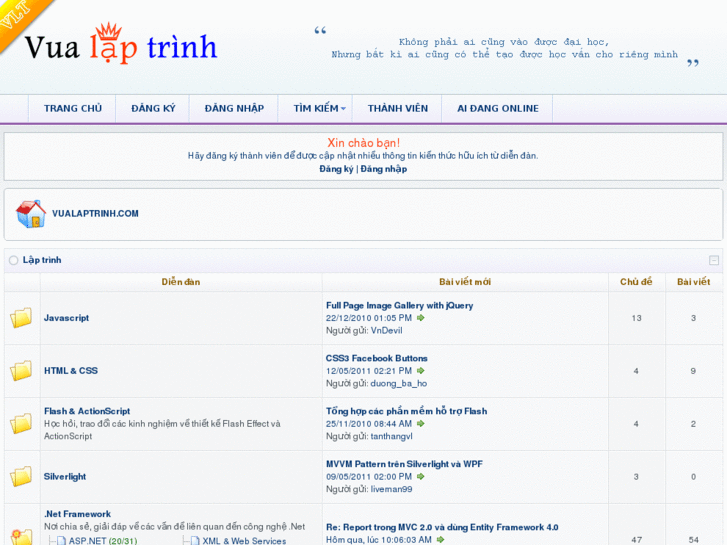
Task: Click the page icon beside XML & Web Services
Action: (195, 541)
